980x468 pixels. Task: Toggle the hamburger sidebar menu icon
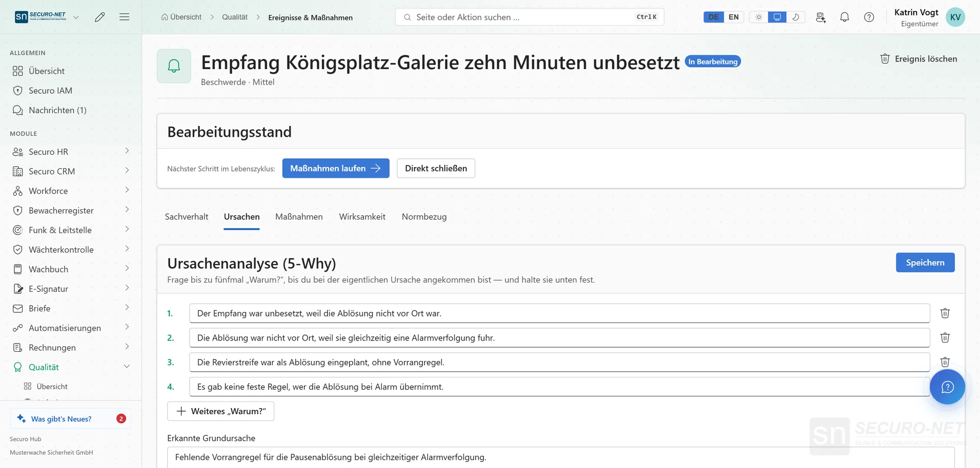[x=124, y=17]
